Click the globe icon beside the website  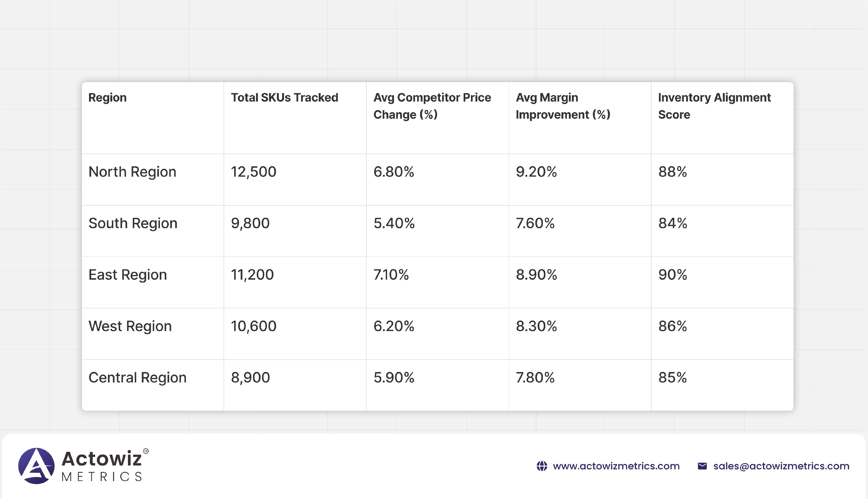(542, 466)
